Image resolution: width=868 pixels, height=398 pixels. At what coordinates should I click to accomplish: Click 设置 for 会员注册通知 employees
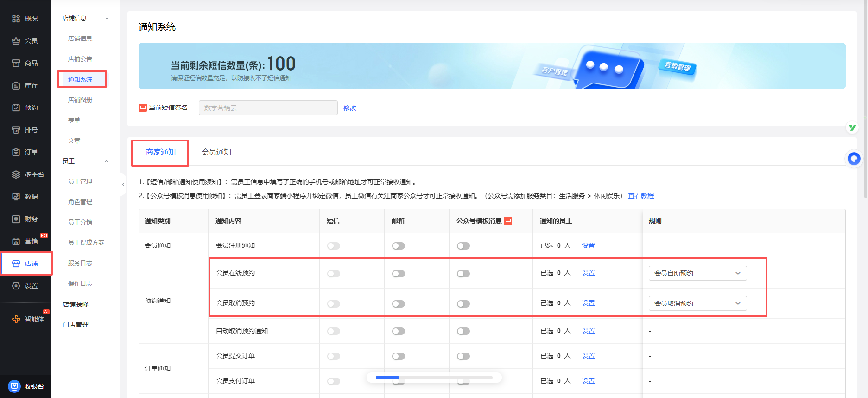tap(588, 245)
